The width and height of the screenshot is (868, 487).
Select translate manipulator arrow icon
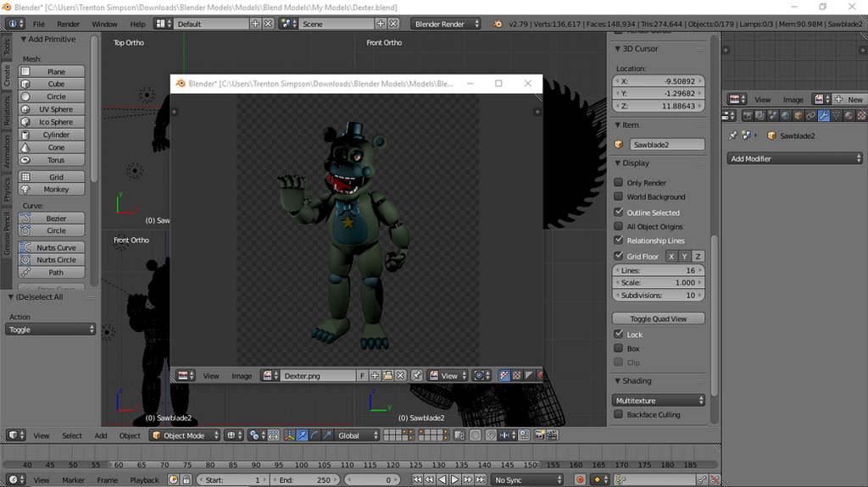tap(302, 435)
